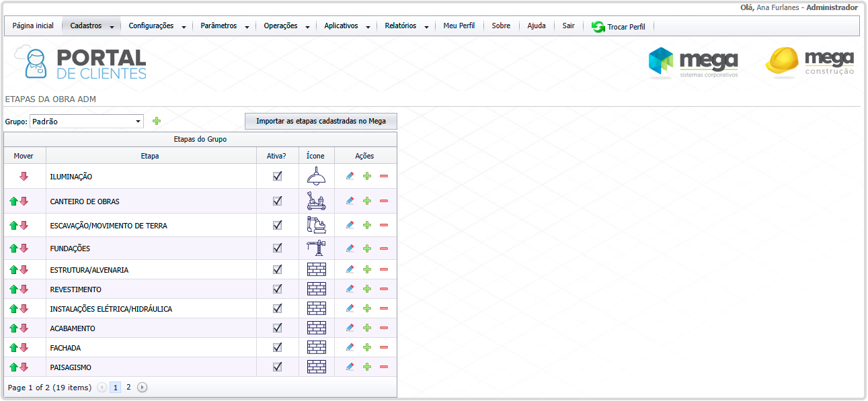Delete the ILUMINAÇÃO stage with minus icon

pos(384,176)
